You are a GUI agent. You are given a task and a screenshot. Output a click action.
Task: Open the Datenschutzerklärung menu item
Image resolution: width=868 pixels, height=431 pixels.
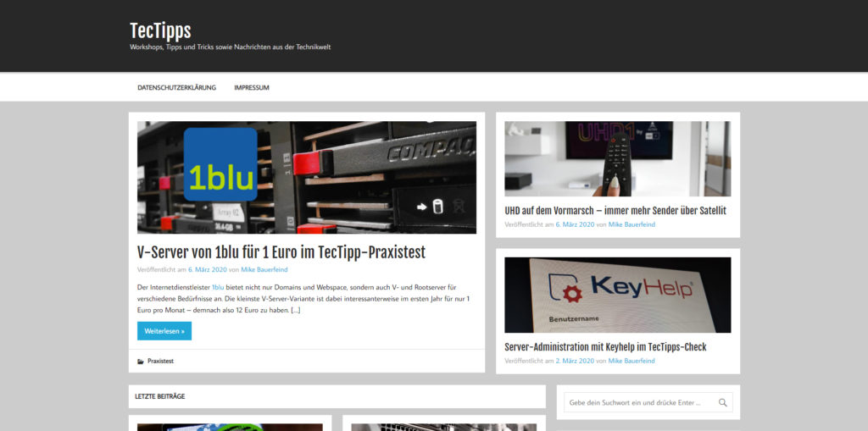(x=176, y=87)
